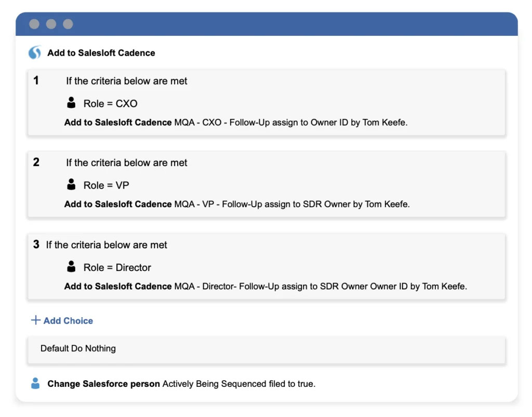Click the Add Choice link

pos(68,321)
